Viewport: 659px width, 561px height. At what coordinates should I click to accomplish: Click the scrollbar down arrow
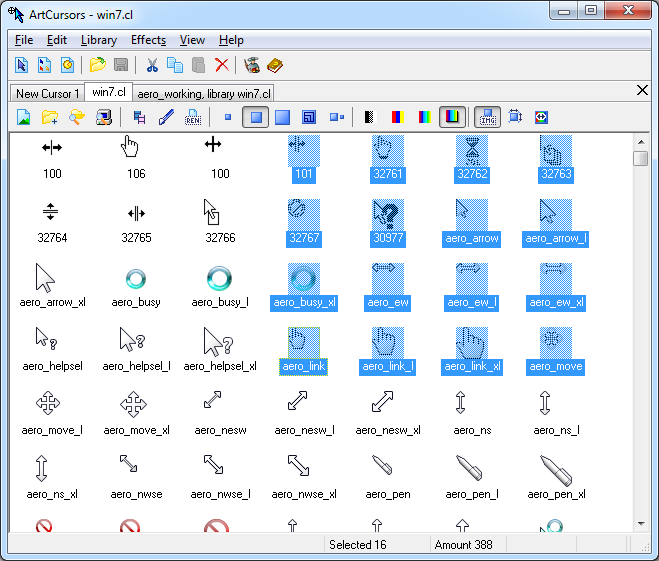click(x=640, y=523)
